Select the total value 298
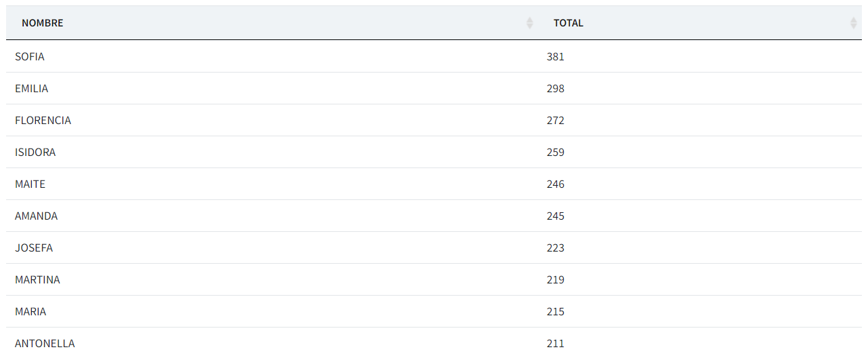This screenshot has height=356, width=868. pyautogui.click(x=555, y=89)
